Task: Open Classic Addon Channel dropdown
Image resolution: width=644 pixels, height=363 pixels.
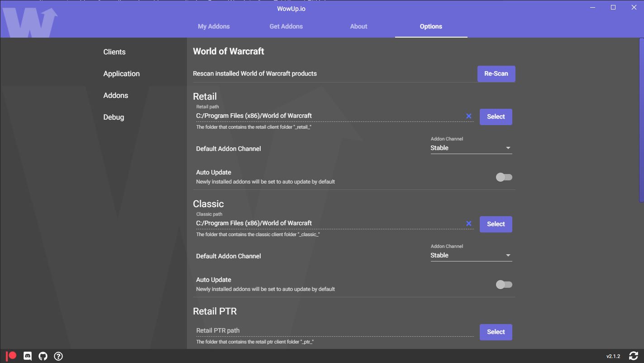Action: tap(471, 256)
